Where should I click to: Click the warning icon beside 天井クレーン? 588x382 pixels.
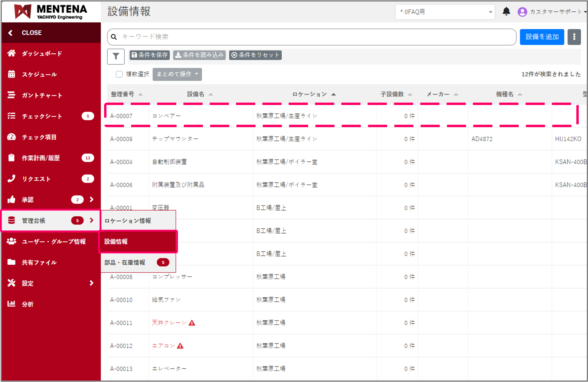[x=192, y=323]
